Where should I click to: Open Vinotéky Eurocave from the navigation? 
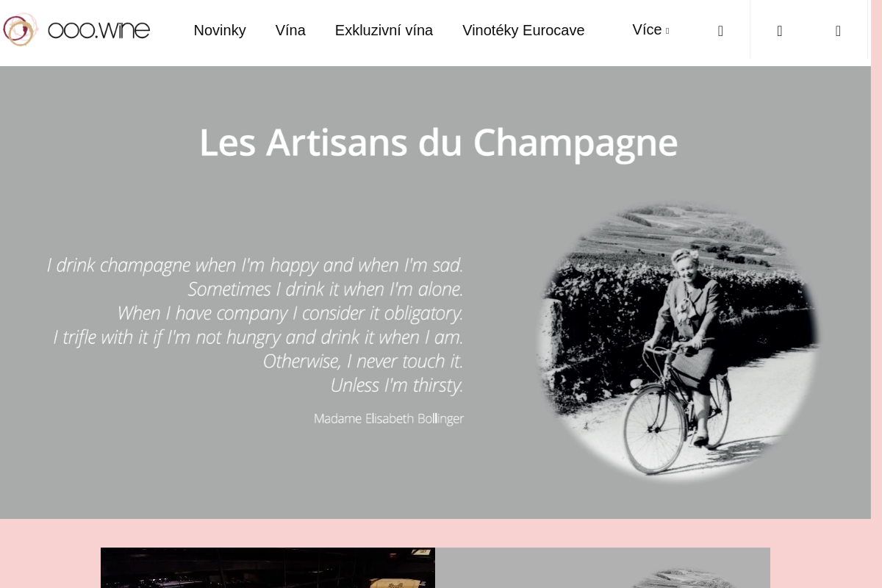point(523,30)
